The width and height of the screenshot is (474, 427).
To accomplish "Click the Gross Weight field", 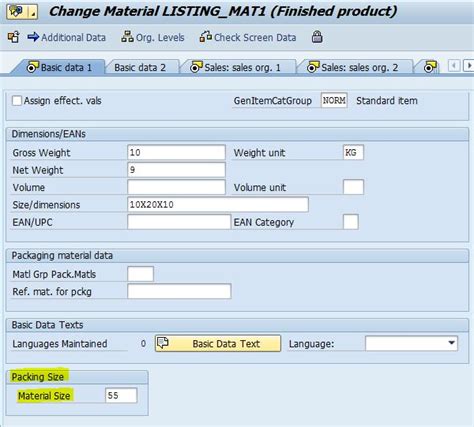I will (x=176, y=152).
